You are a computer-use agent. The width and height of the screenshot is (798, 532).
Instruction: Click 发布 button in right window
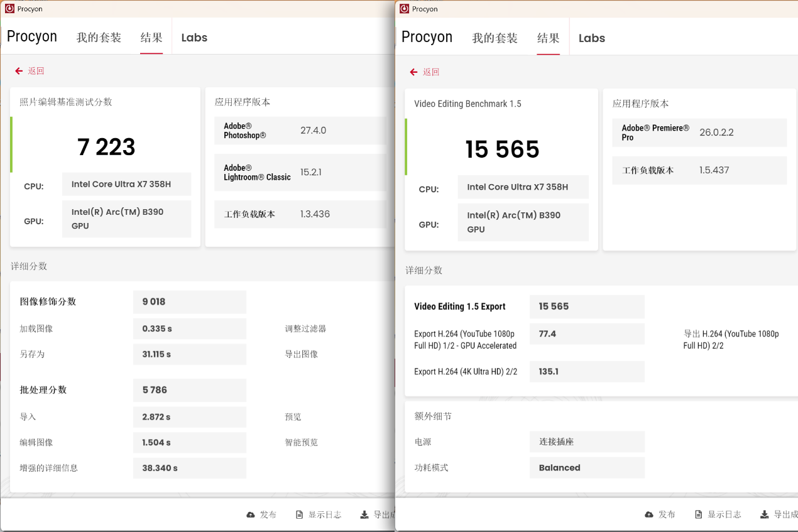coord(660,514)
